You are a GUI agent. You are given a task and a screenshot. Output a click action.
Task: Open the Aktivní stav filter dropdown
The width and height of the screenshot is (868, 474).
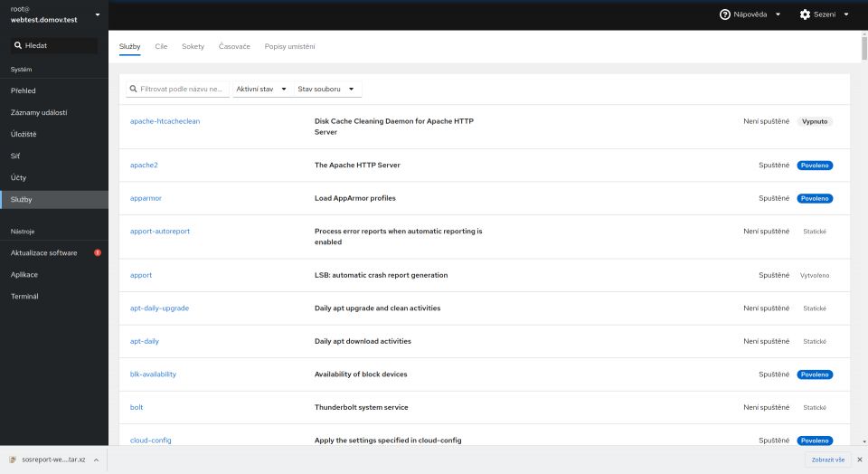pyautogui.click(x=261, y=89)
